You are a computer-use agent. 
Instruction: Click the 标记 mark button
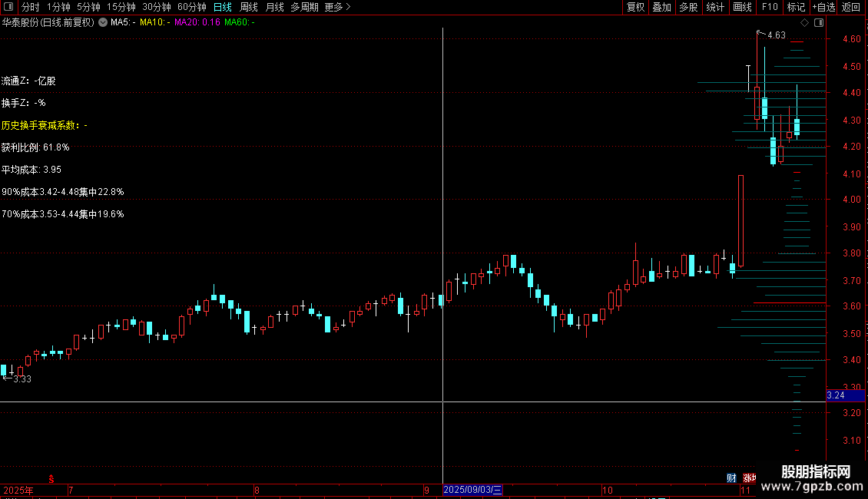(796, 7)
